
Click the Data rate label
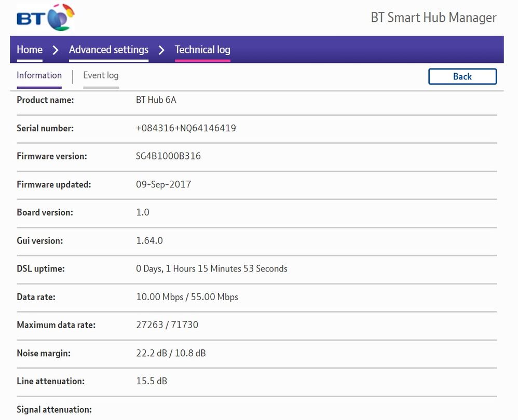click(36, 297)
